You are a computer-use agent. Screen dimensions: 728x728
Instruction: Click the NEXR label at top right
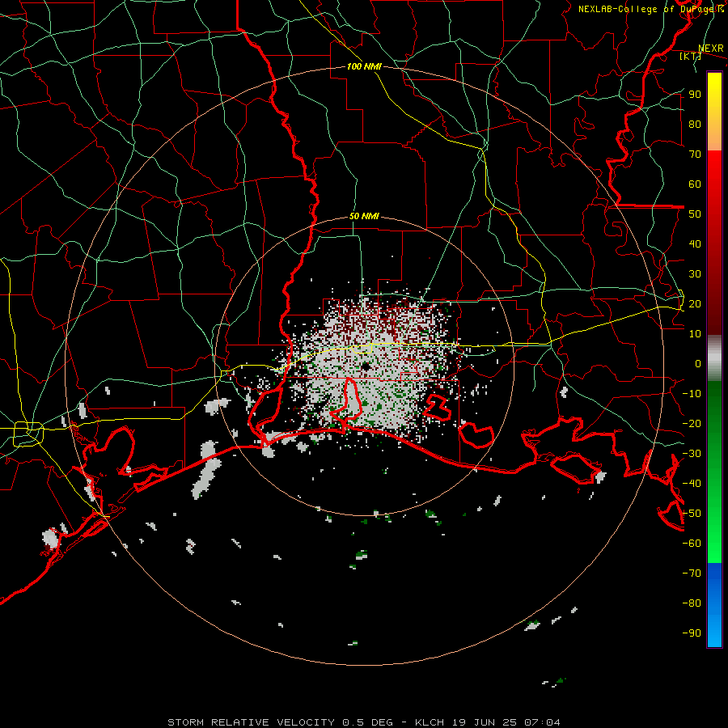point(711,49)
